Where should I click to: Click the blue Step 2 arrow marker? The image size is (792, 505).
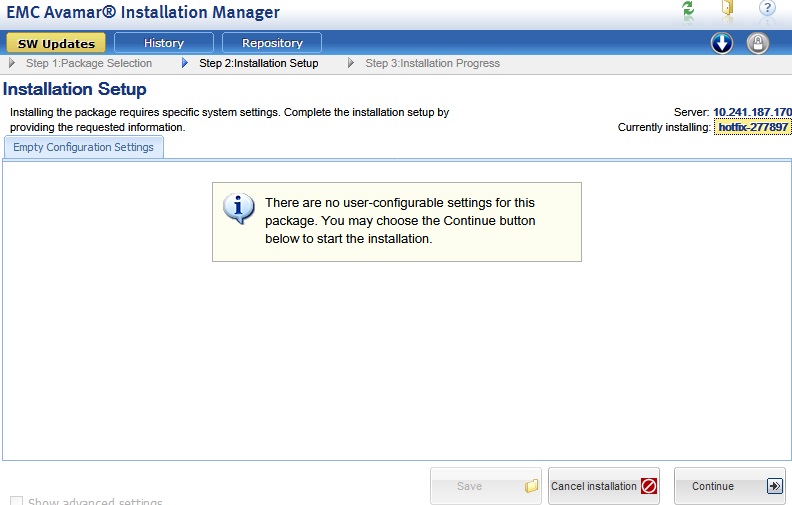pyautogui.click(x=185, y=63)
